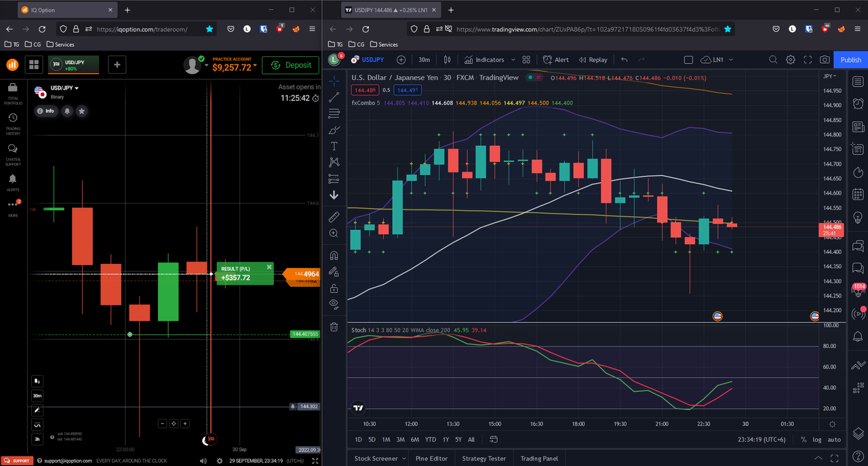Click the trash remove drawings icon

[x=334, y=327]
